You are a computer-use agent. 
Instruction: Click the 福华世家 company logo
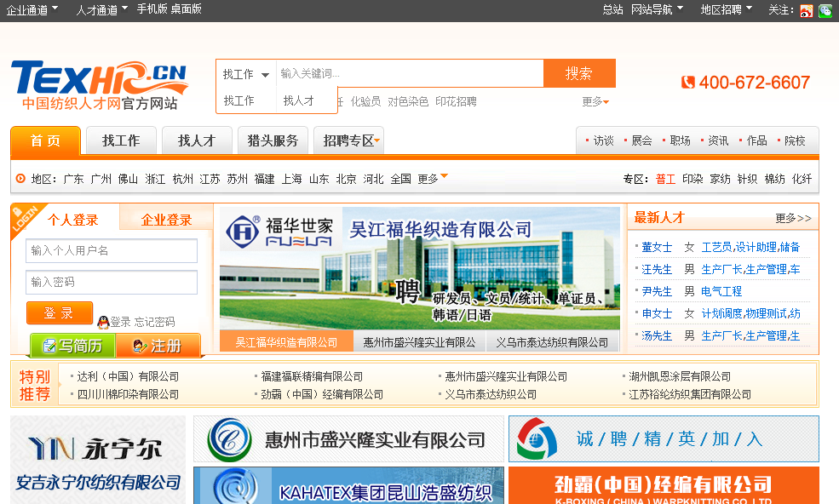279,231
